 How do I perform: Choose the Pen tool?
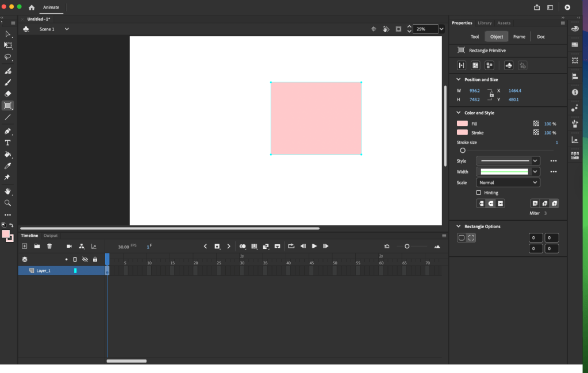click(8, 131)
